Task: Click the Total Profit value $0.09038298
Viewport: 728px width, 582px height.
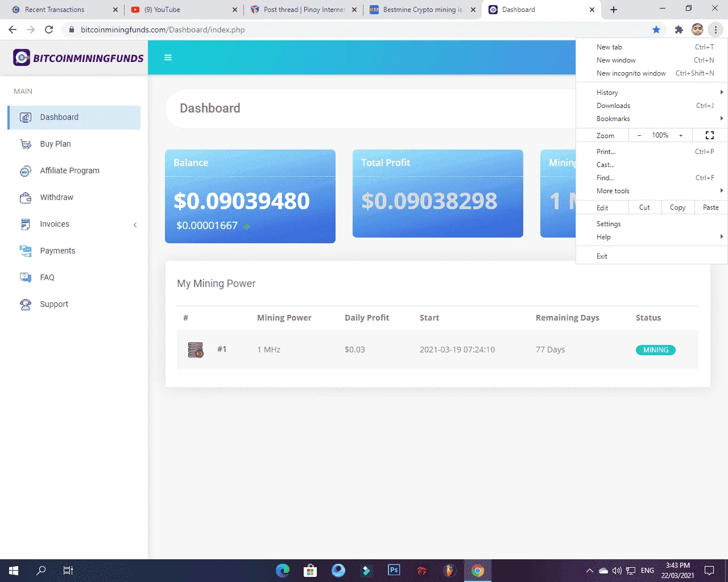Action: point(429,201)
